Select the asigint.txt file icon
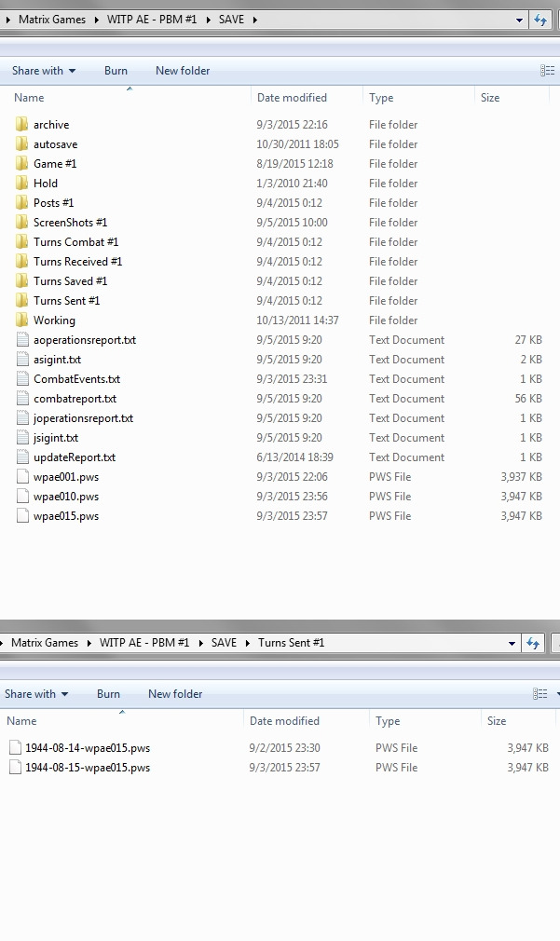 (22, 360)
